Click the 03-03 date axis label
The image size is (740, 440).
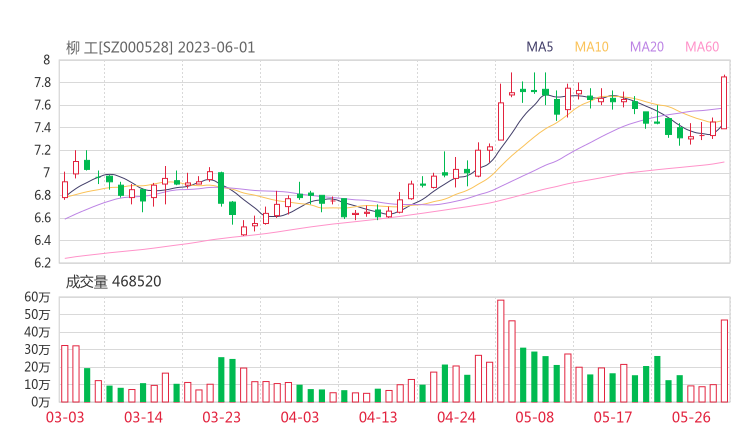click(x=65, y=417)
